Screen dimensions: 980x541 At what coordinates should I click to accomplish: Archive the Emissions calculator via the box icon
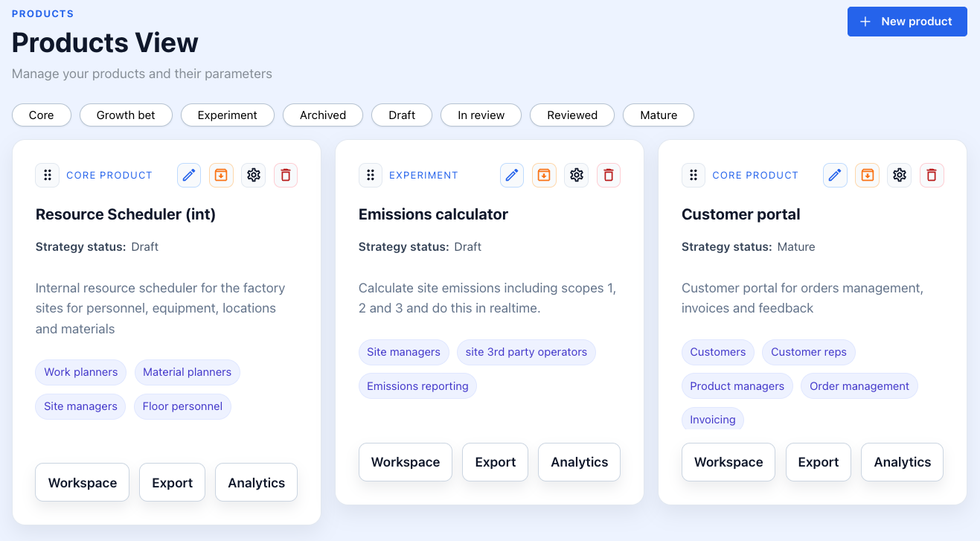click(x=544, y=175)
